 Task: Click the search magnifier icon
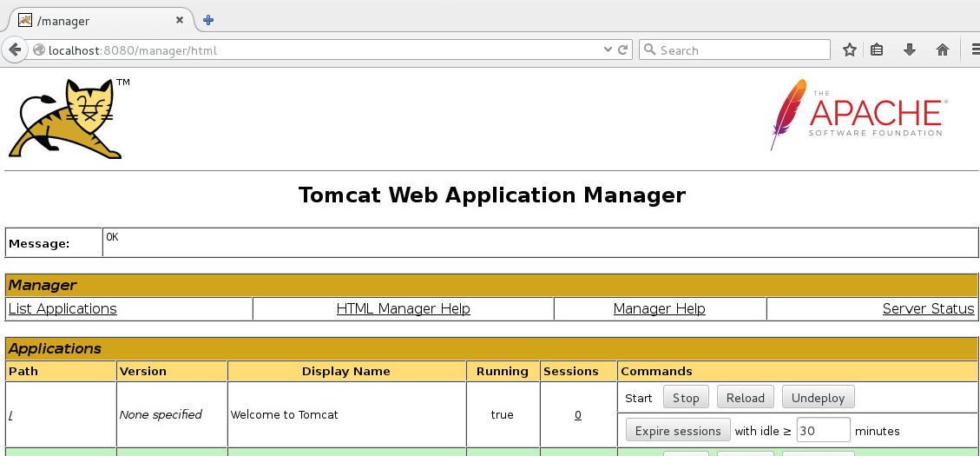pos(650,50)
